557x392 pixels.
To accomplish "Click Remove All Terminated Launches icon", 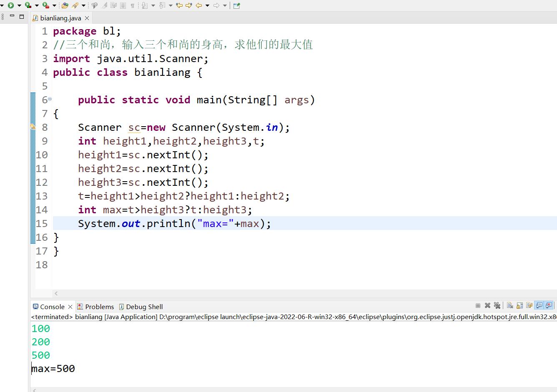I will [497, 305].
